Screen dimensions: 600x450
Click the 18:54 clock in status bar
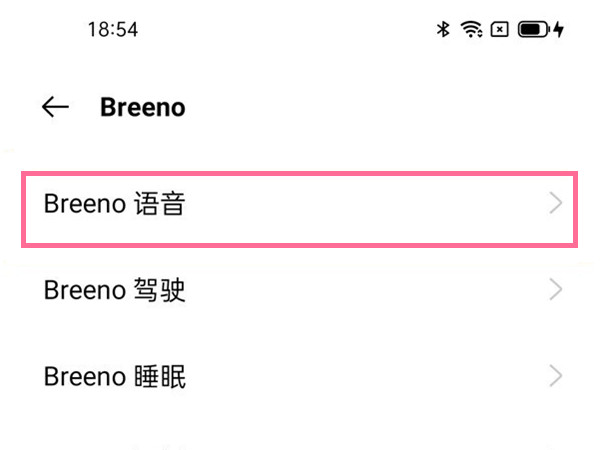[112, 30]
